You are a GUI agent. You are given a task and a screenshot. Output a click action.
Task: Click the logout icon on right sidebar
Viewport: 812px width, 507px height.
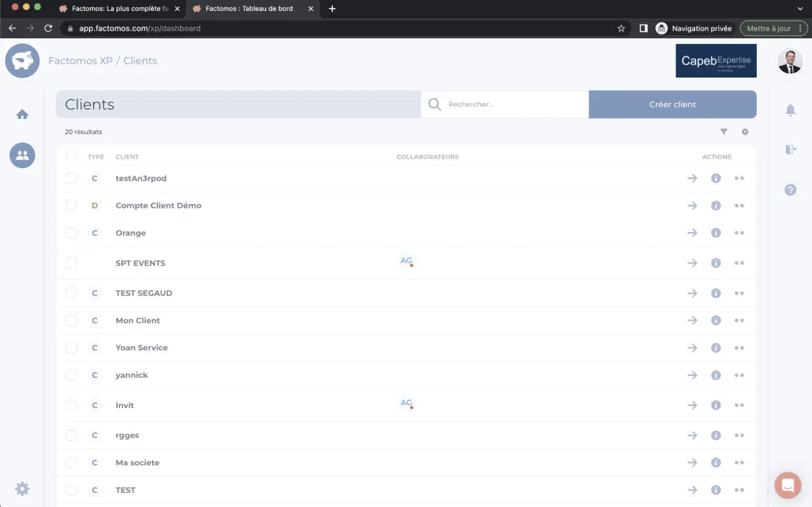pos(790,149)
